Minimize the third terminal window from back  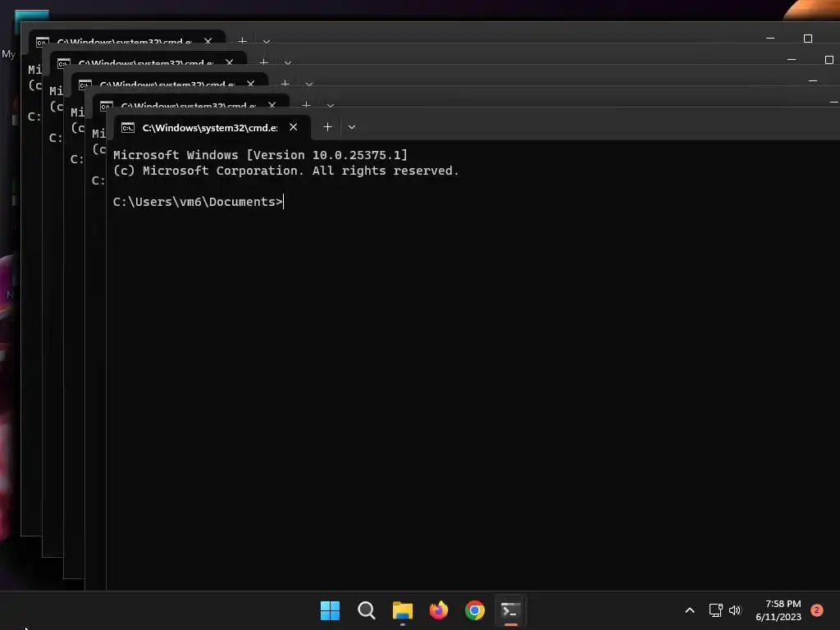coord(813,81)
